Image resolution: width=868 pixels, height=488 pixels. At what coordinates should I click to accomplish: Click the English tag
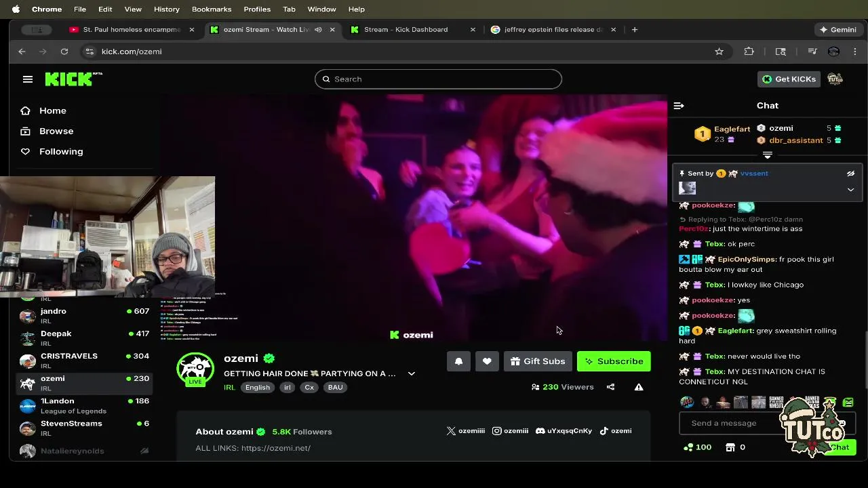click(258, 388)
